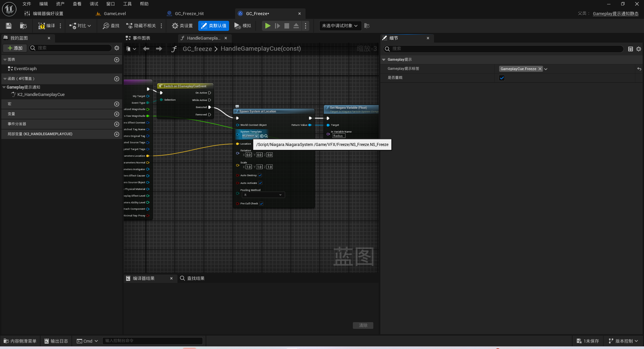
Task: Collapse the 函数 functions section
Action: click(5, 79)
